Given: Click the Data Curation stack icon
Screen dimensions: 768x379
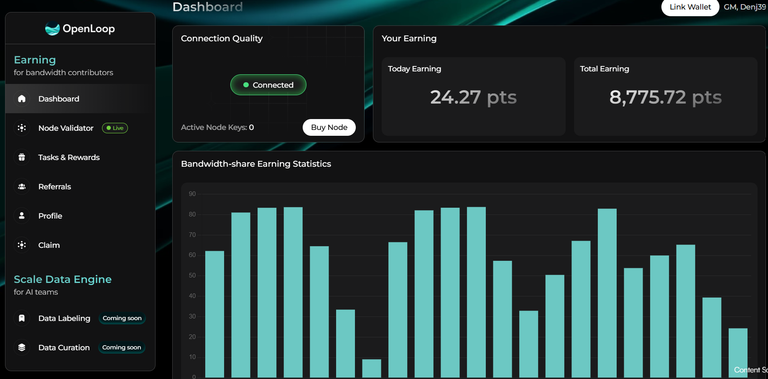Looking at the screenshot, I should click(x=22, y=348).
